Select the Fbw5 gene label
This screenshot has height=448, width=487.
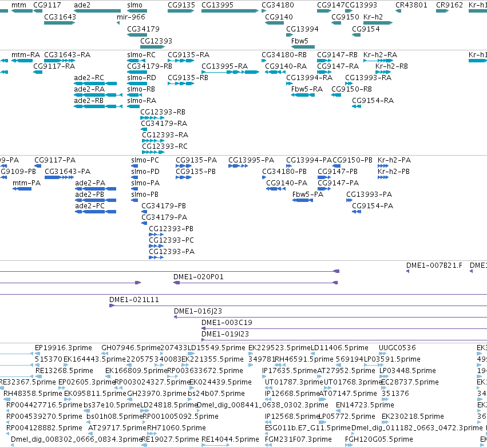pyautogui.click(x=300, y=41)
